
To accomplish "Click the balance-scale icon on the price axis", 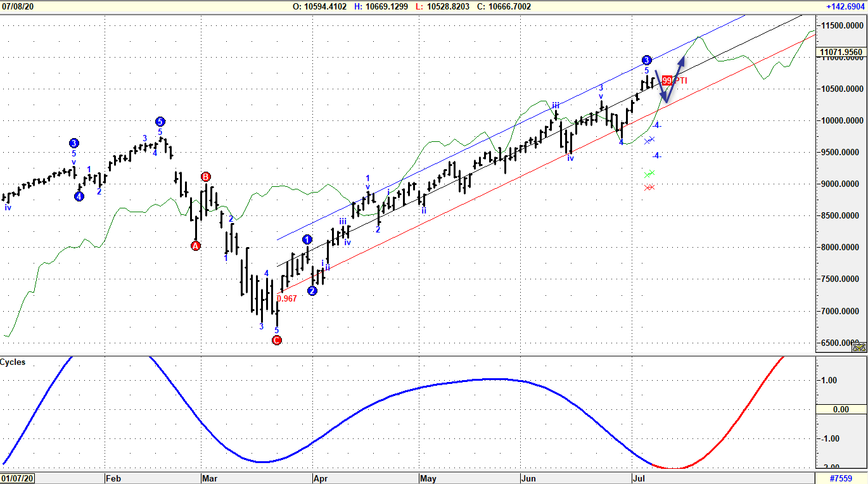I will (x=859, y=347).
